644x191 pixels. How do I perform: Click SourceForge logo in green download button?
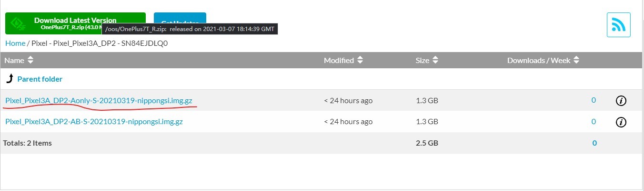[x=18, y=23]
